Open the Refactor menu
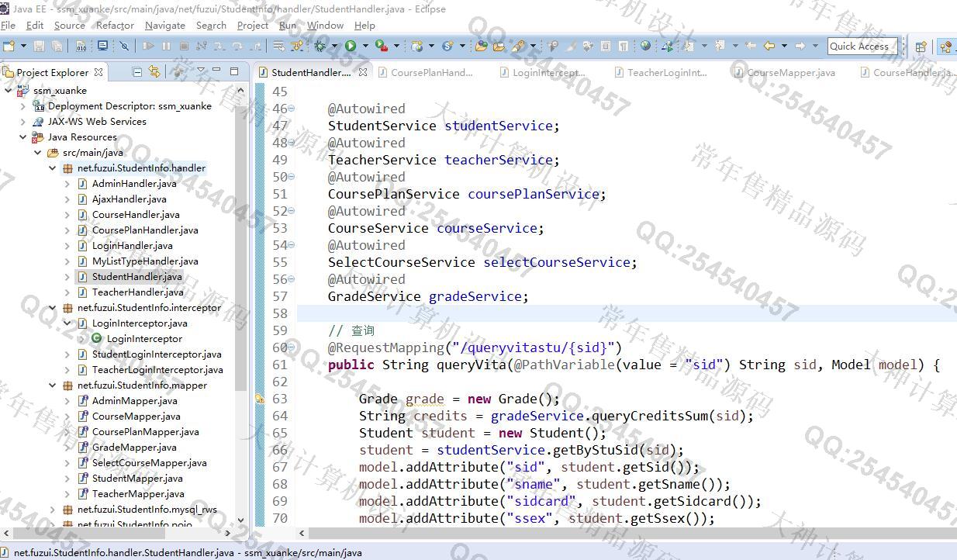 tap(115, 25)
